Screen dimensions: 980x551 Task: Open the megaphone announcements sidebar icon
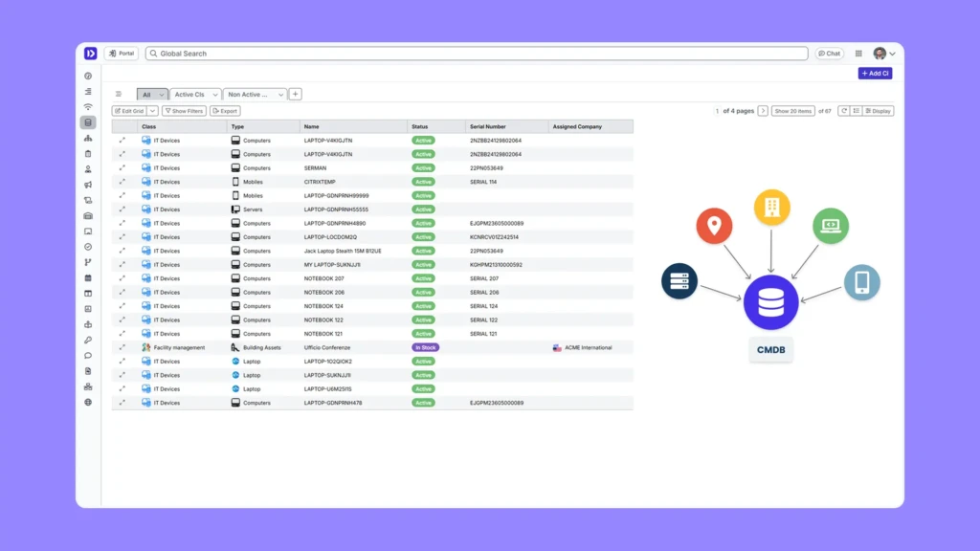pyautogui.click(x=88, y=185)
